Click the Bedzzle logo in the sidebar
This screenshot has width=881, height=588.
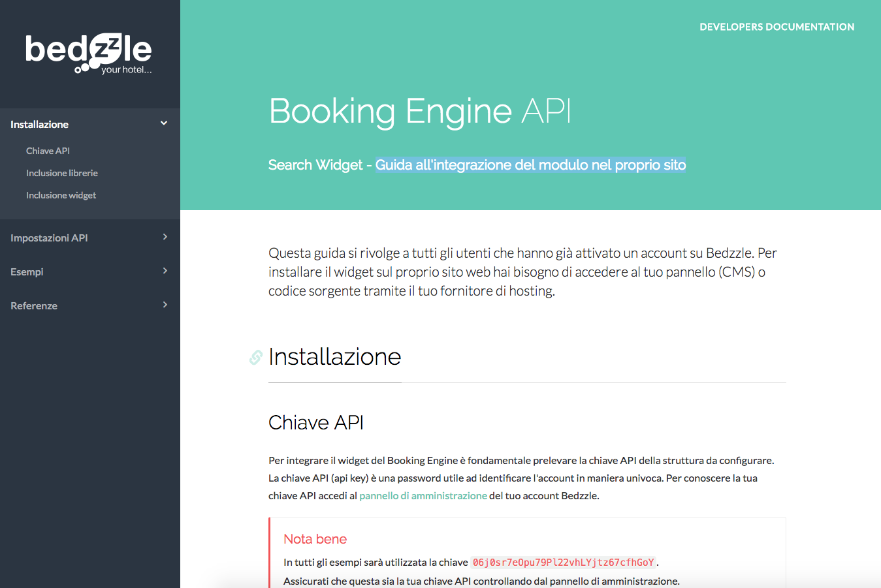[89, 54]
